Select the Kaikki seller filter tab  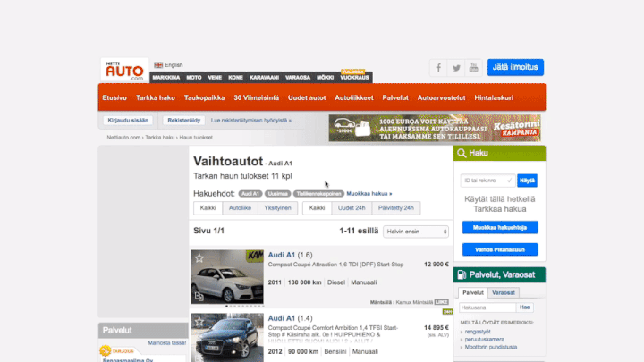tap(208, 208)
